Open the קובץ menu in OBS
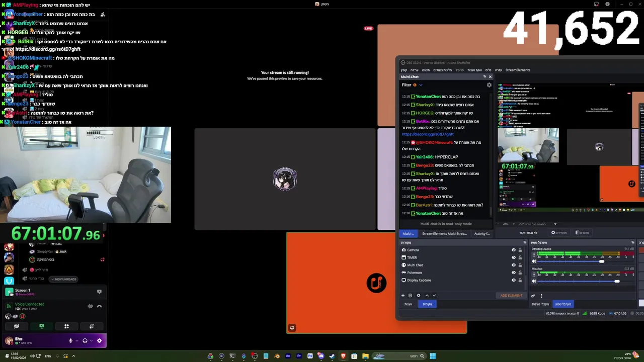Screen dimensions: 644x362 404,70
